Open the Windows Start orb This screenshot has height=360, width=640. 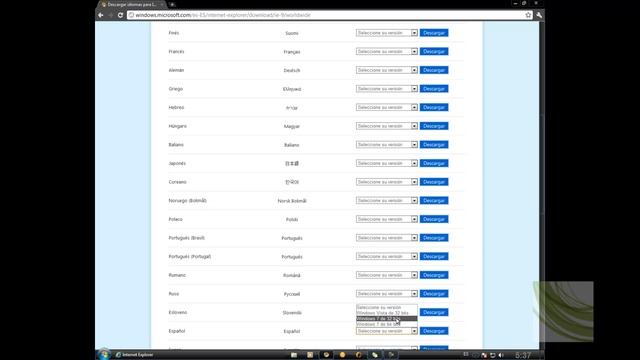(104, 354)
